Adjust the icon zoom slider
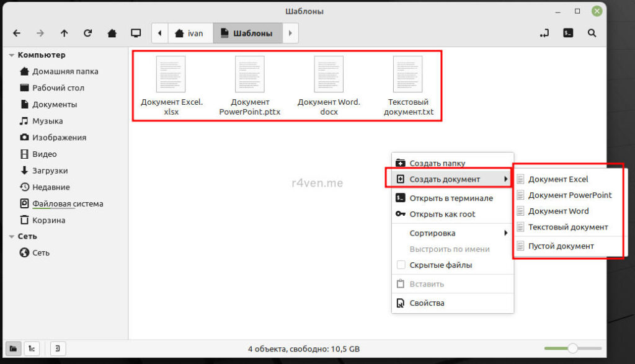635x364 pixels. (x=572, y=348)
